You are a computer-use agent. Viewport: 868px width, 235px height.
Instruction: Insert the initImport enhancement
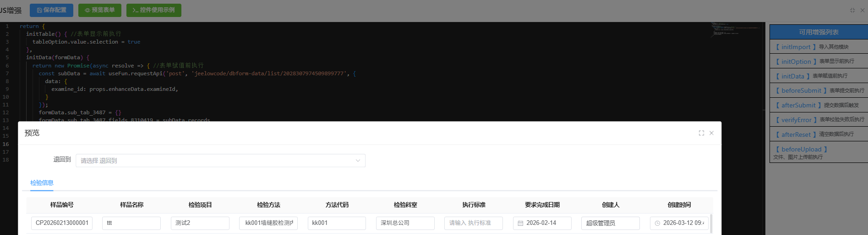tap(796, 47)
